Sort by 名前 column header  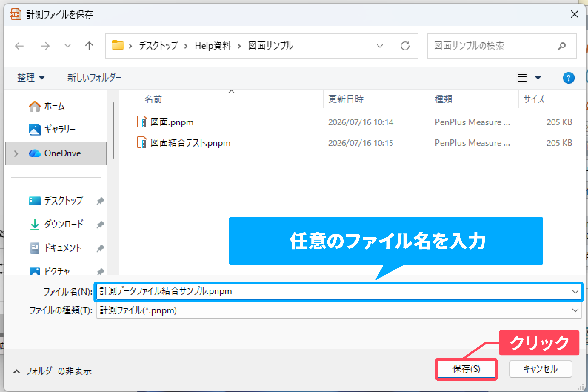coord(153,99)
